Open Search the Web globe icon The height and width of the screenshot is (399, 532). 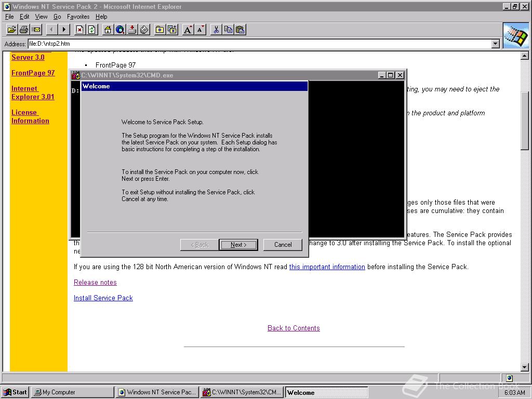coord(120,30)
